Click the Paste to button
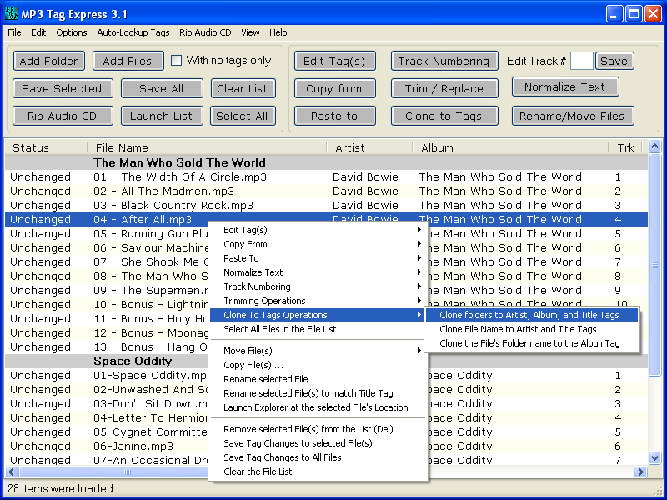The image size is (667, 500). pos(335,116)
